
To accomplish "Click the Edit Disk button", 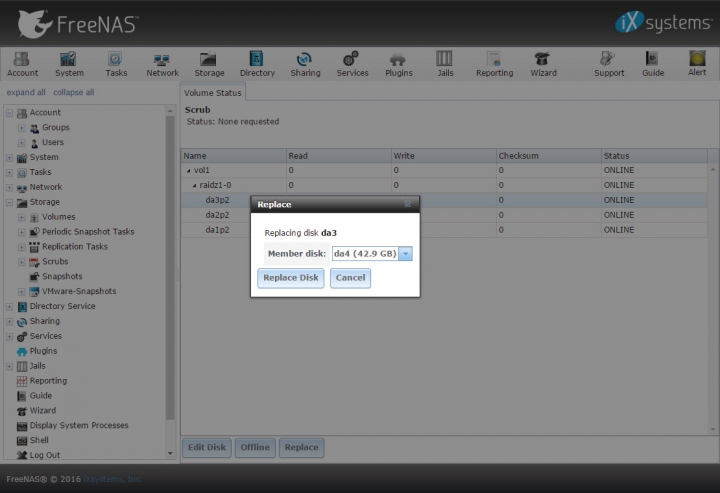I will click(x=207, y=448).
